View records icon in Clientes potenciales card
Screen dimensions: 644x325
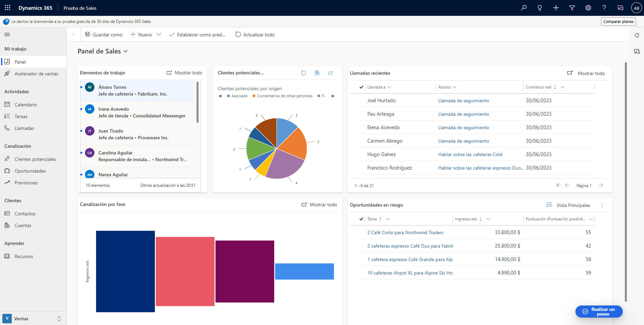click(x=317, y=73)
